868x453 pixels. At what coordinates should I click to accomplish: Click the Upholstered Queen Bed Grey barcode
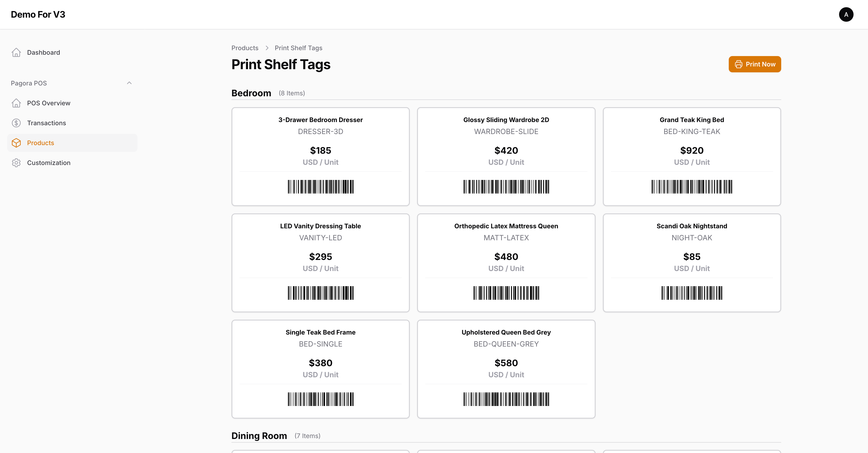coord(506,399)
